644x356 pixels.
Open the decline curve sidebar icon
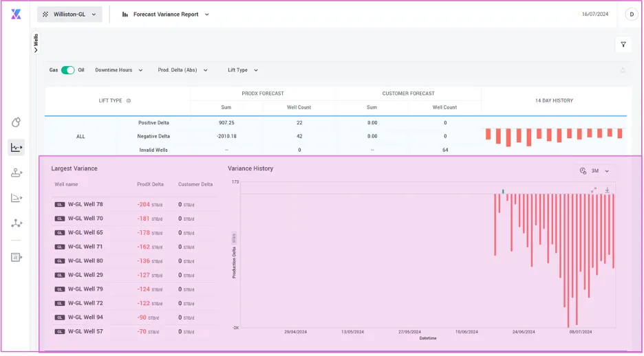16,198
